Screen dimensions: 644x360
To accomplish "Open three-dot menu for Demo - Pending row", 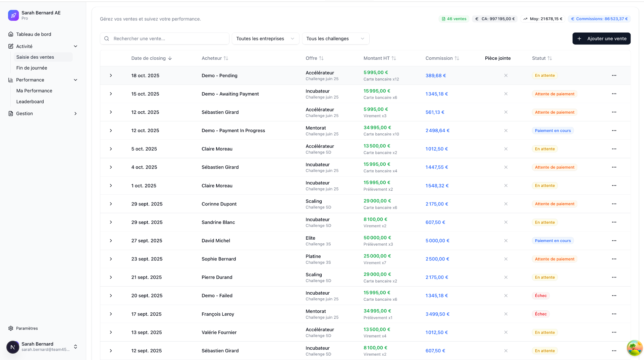I will pos(614,75).
